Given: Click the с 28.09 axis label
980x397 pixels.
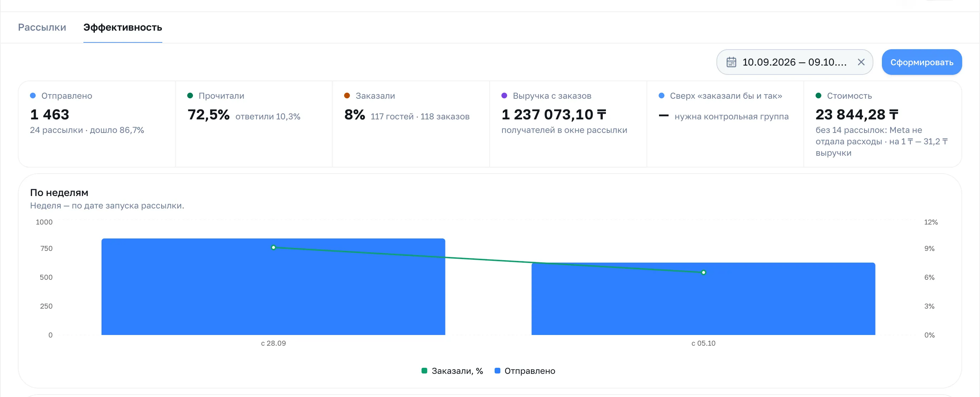Looking at the screenshot, I should click(273, 343).
